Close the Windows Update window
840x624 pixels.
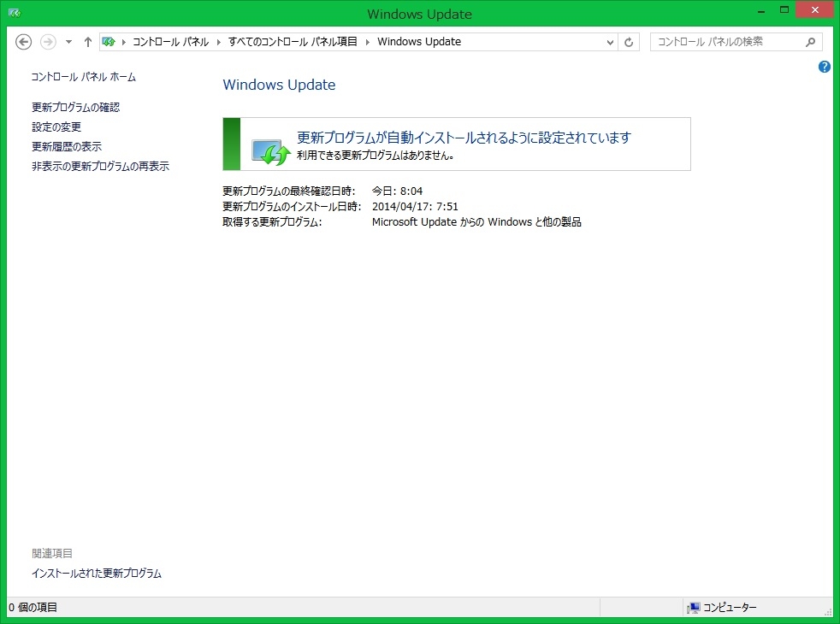coord(815,10)
